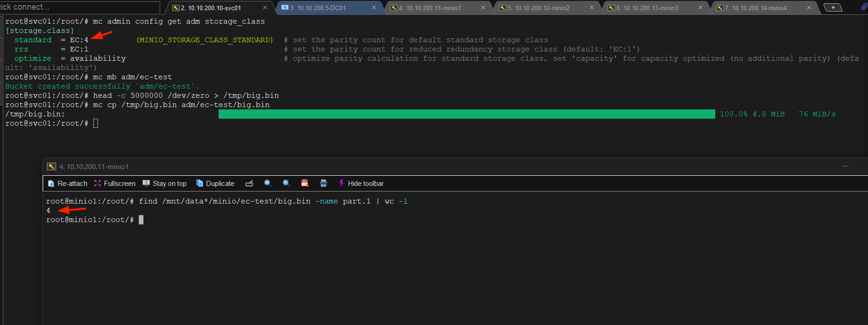Click the '100.0% 4.8 MiB' progress text
The width and height of the screenshot is (868, 325).
click(x=752, y=114)
